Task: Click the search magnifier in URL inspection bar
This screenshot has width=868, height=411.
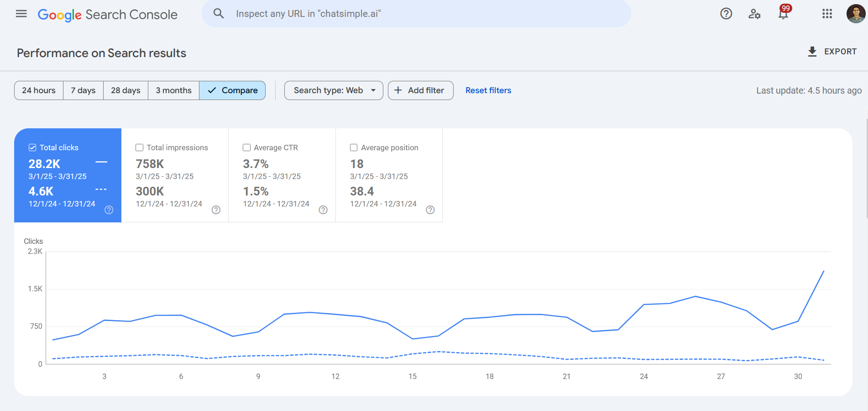Action: pyautogui.click(x=219, y=13)
